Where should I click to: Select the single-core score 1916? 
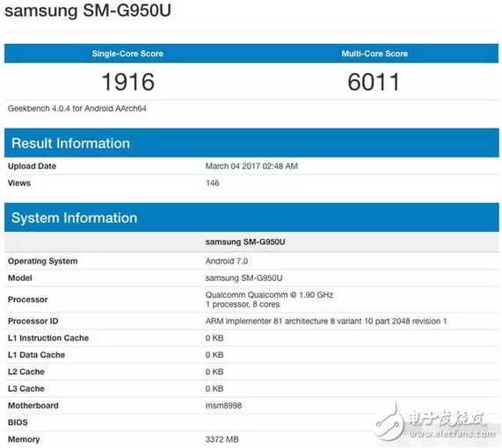(128, 82)
